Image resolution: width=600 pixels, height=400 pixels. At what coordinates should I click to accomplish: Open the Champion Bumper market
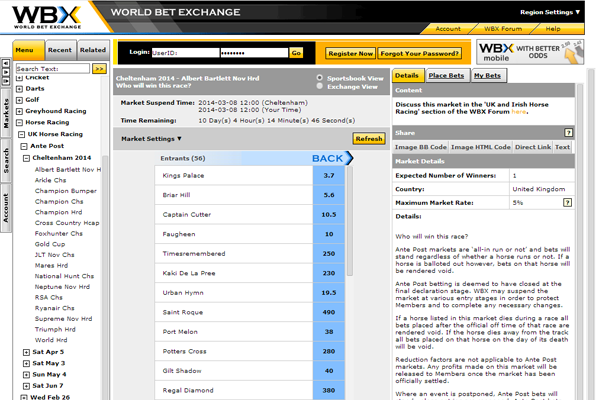tap(66, 191)
